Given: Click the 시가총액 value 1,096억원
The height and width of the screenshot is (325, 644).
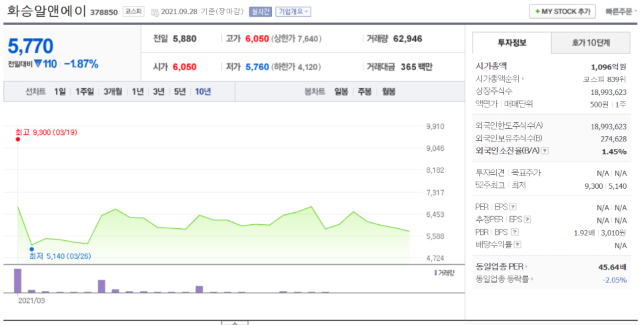Looking at the screenshot, I should 609,67.
